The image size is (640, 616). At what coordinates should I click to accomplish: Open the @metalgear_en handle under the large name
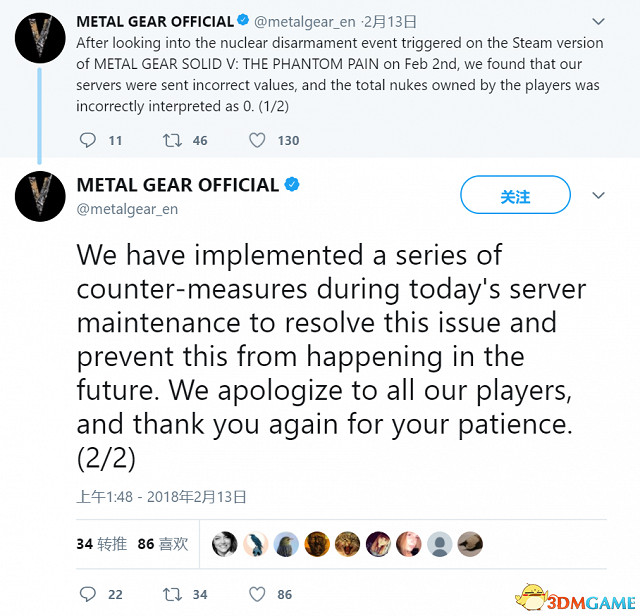pos(127,209)
